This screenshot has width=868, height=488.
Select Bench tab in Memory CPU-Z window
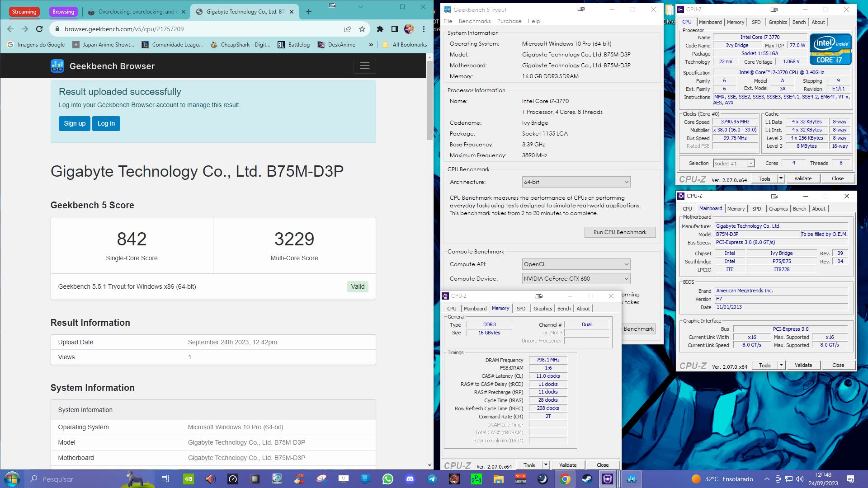tap(564, 309)
